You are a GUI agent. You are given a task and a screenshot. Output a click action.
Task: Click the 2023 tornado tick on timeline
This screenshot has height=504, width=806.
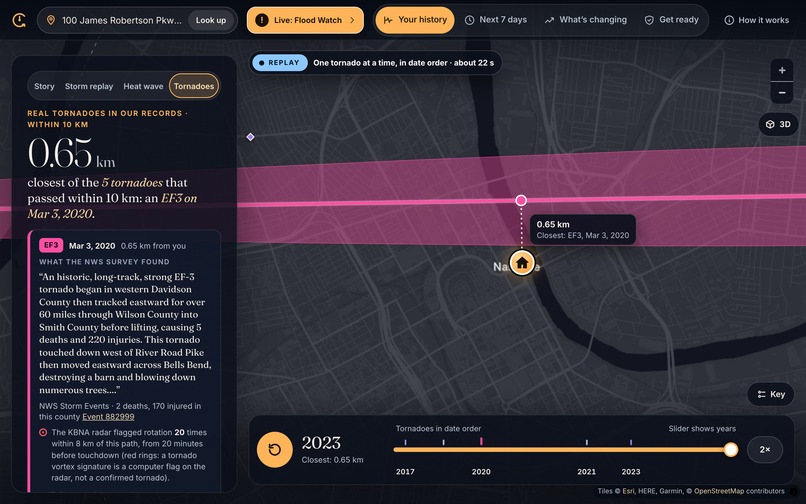tap(631, 442)
